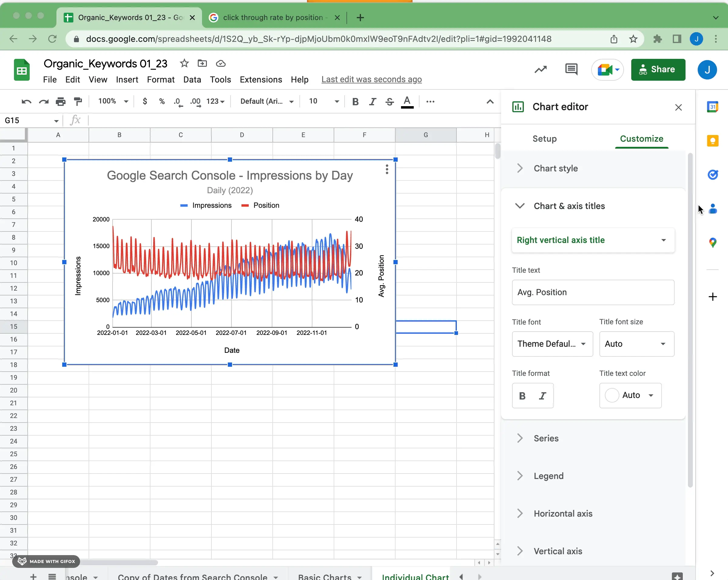Click the Individual Chart sheet tab

click(415, 576)
